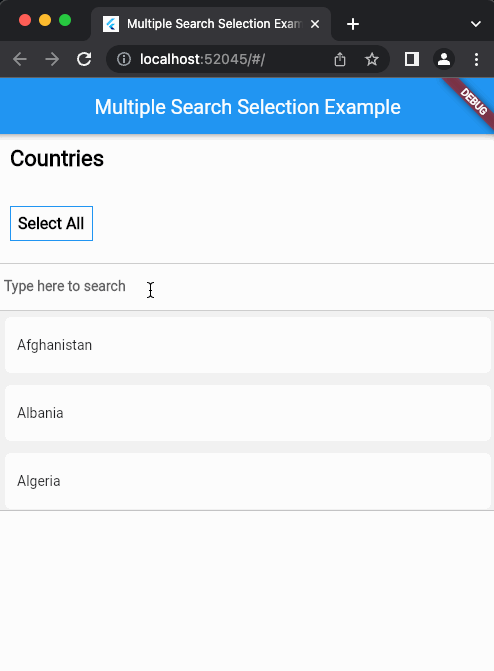Focus the Type here to search field
Image resolution: width=494 pixels, height=671 pixels.
(x=247, y=287)
